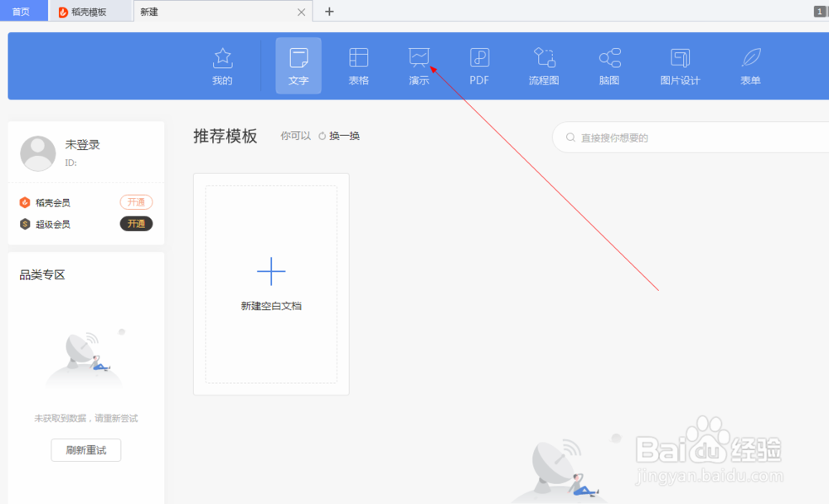
Task: Click the 超级会员 badge icon
Action: click(x=25, y=224)
